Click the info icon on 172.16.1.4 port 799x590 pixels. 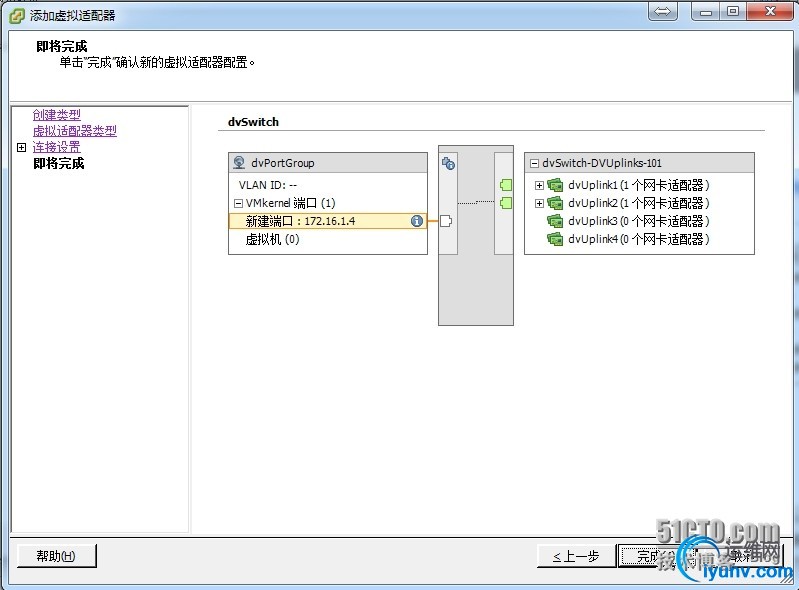click(x=417, y=221)
